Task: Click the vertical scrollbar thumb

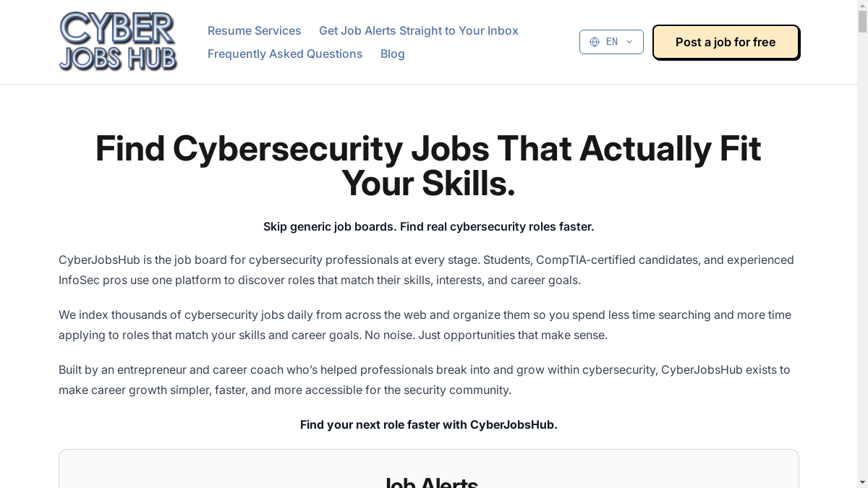Action: pos(862,22)
